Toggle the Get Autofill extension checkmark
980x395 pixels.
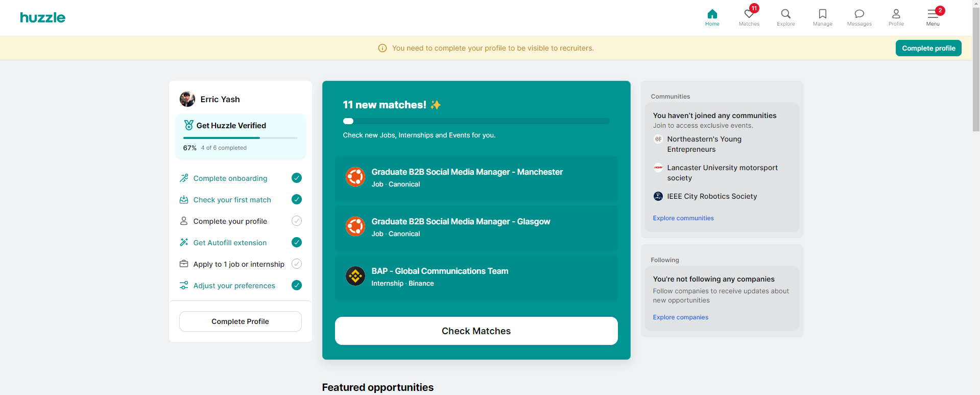click(x=296, y=242)
